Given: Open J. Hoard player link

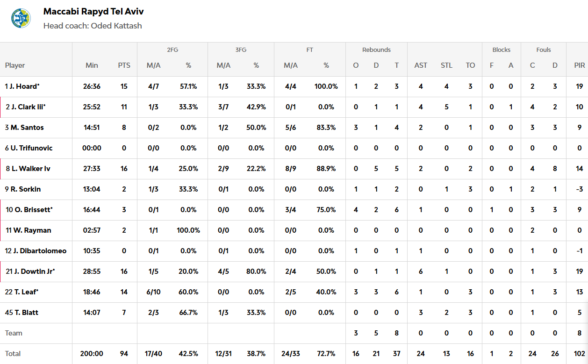Looking at the screenshot, I should [22, 86].
